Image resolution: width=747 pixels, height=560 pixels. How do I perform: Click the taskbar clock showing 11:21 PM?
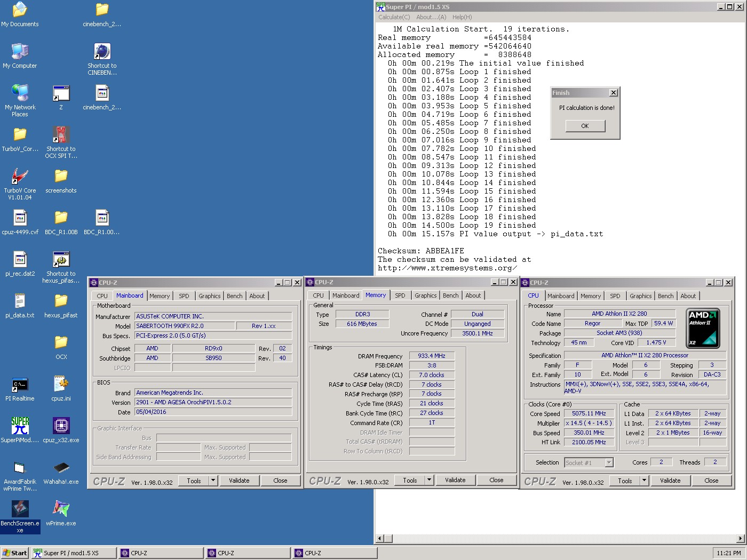tap(729, 553)
